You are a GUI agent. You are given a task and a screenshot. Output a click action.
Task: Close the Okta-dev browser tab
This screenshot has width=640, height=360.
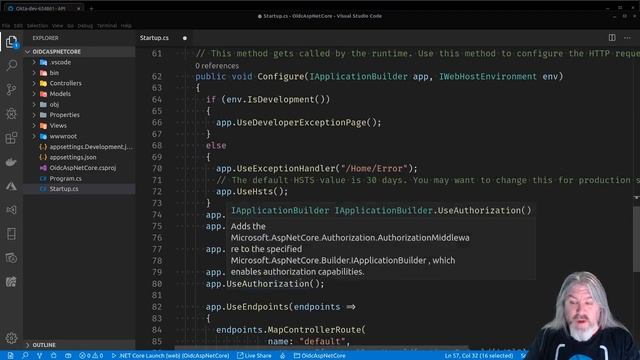click(x=78, y=8)
